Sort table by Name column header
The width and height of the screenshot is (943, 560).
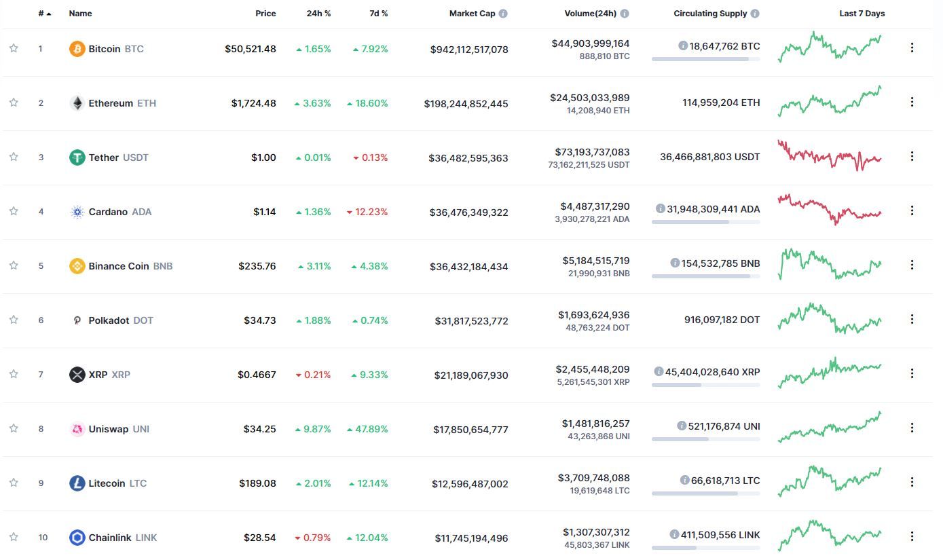[80, 14]
